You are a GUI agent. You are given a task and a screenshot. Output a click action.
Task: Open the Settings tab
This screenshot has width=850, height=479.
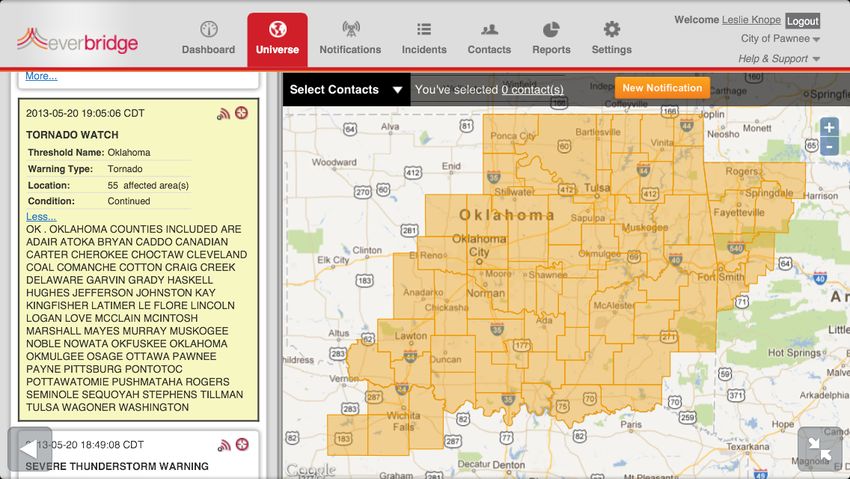(611, 38)
